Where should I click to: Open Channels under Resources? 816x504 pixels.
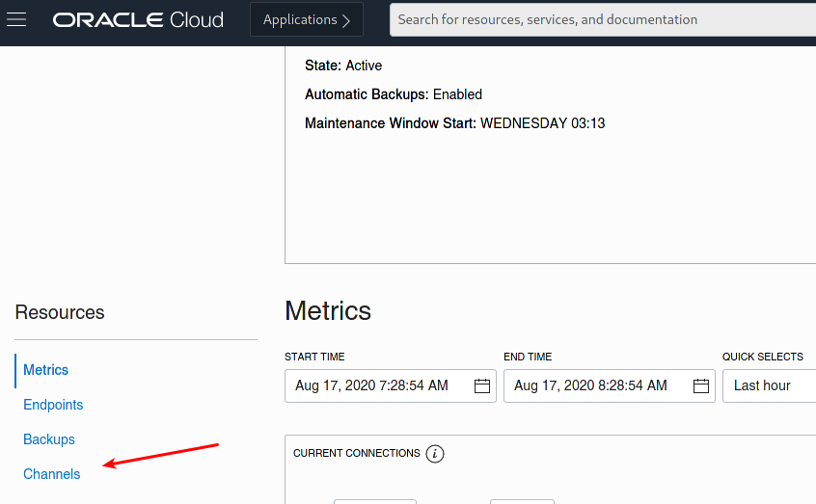51,474
